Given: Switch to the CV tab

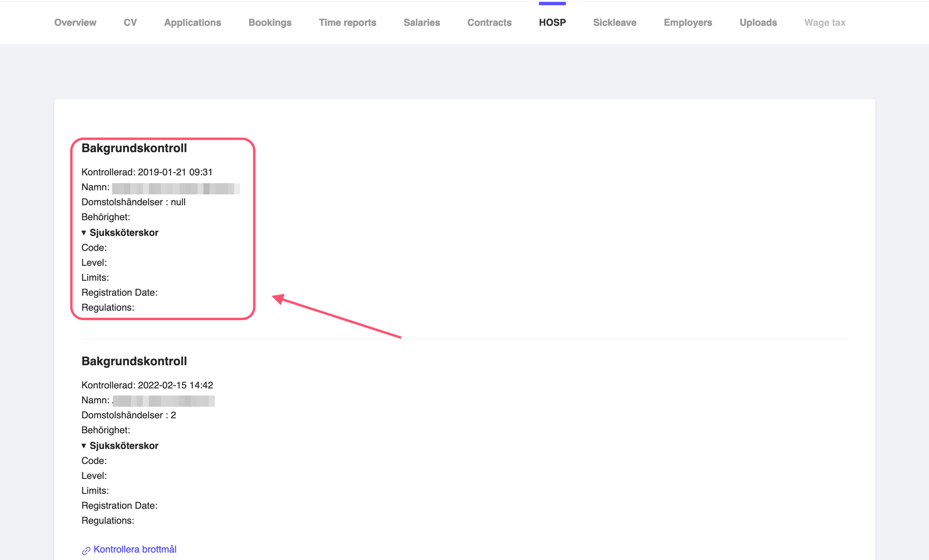Looking at the screenshot, I should pos(130,22).
